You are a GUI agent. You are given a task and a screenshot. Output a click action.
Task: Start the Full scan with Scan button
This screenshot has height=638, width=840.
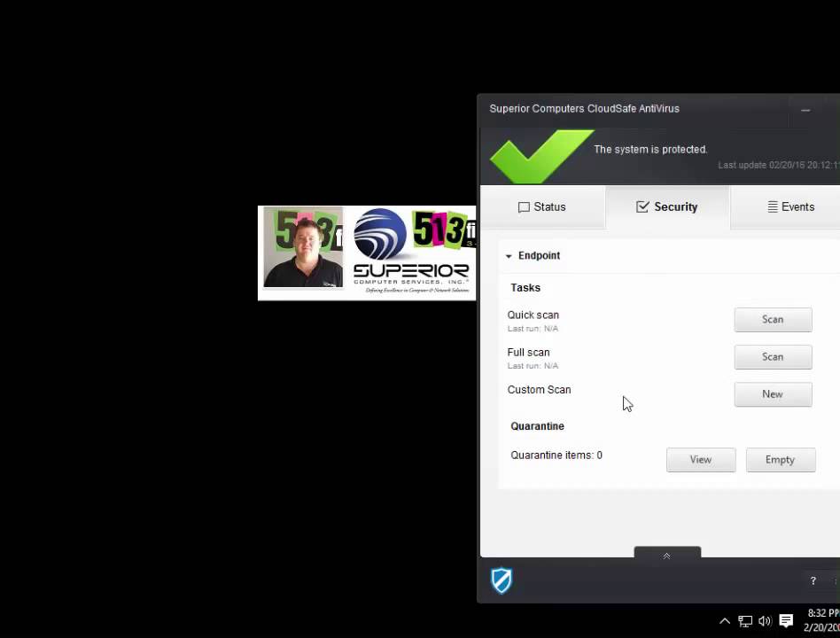pyautogui.click(x=773, y=357)
